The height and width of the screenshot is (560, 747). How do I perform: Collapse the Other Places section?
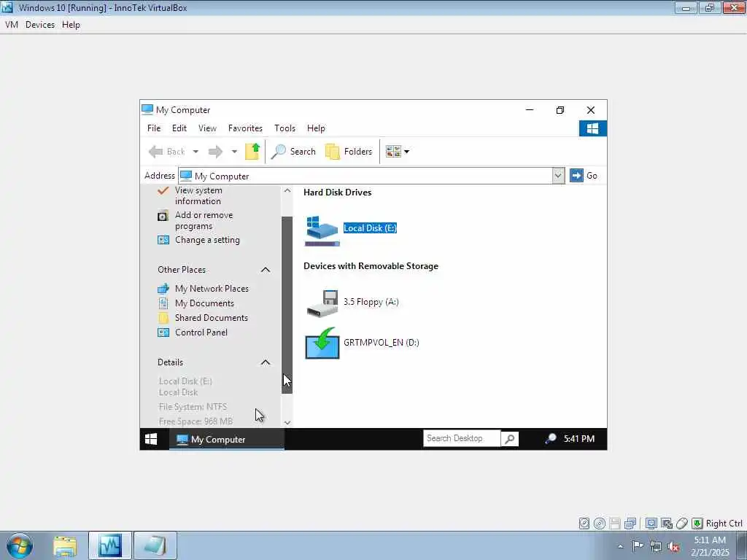point(266,270)
